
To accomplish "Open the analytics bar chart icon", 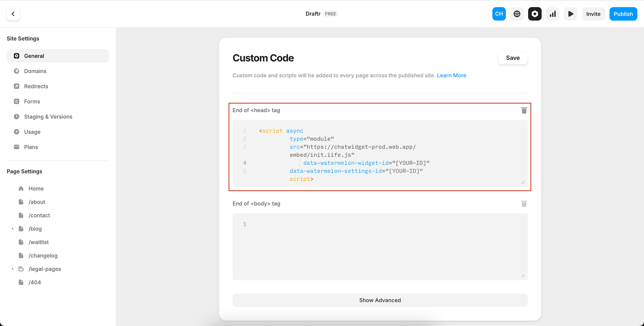I will pyautogui.click(x=553, y=14).
